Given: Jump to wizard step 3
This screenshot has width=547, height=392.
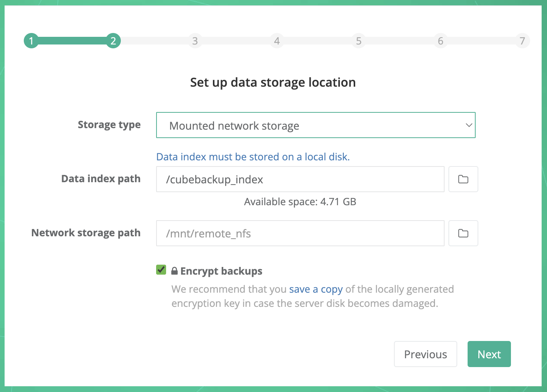Looking at the screenshot, I should click(195, 41).
